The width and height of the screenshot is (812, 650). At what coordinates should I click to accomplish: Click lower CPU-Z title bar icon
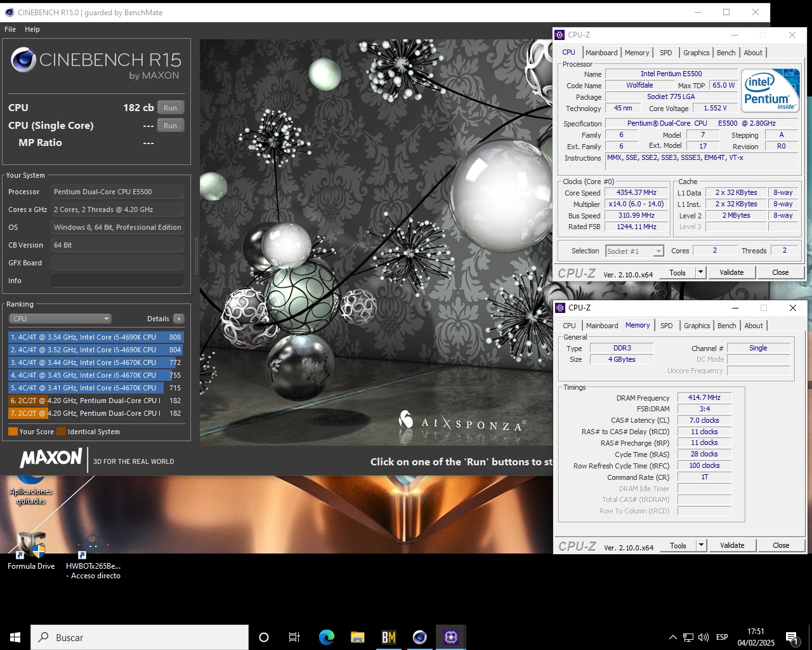point(560,308)
